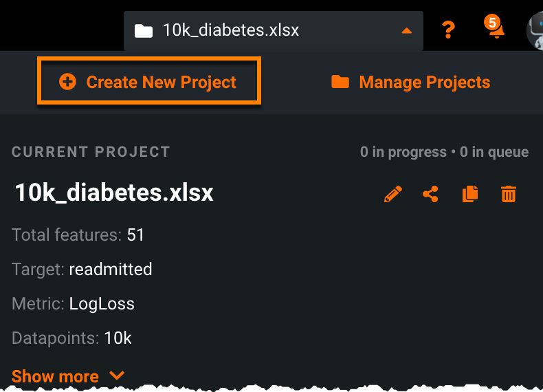Click the pencil icon to rename project
This screenshot has height=392, width=543.
point(392,194)
